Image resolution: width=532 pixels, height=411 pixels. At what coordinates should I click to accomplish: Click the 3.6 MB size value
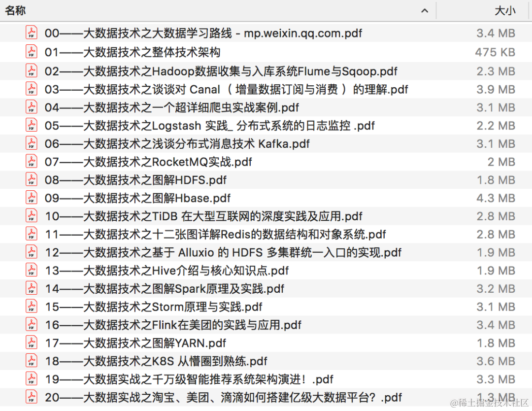[496, 361]
